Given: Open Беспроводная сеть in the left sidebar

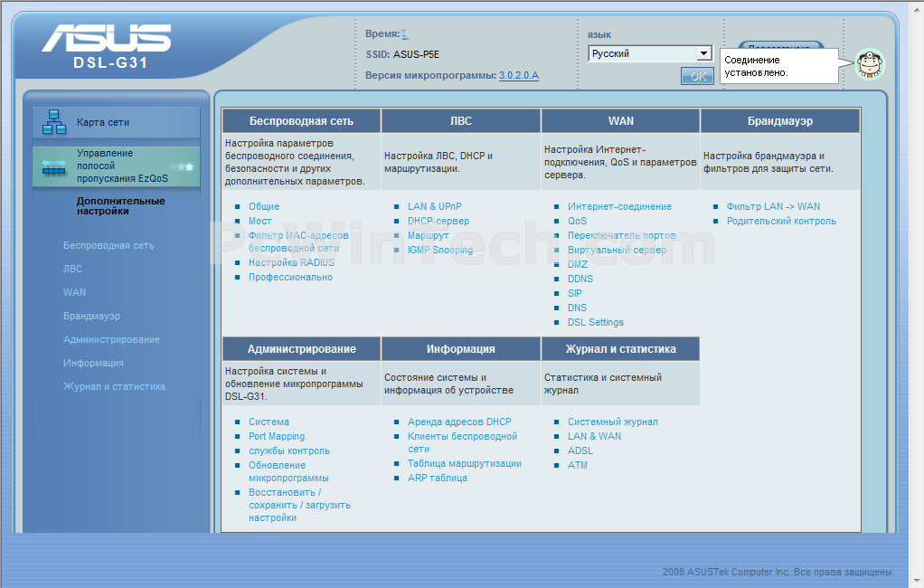Looking at the screenshot, I should point(108,245).
